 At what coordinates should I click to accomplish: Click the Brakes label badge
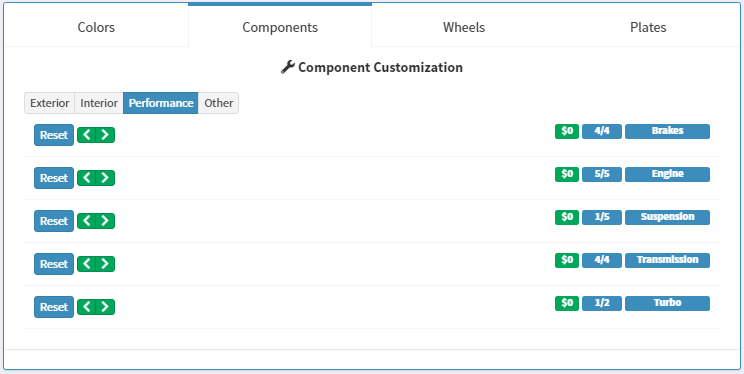tap(667, 131)
